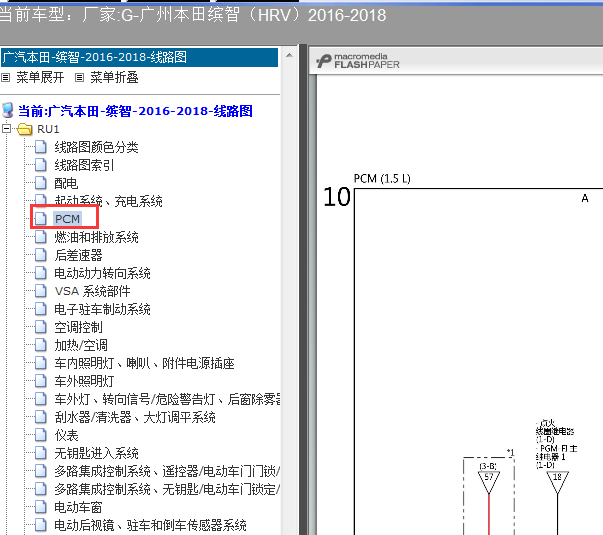The height and width of the screenshot is (535, 603).
Task: Click page icon next to 燃油和排放系统
Action: (41, 237)
